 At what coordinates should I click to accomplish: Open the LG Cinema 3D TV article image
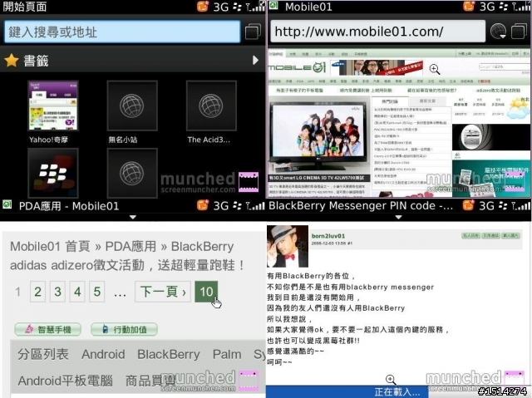click(318, 135)
